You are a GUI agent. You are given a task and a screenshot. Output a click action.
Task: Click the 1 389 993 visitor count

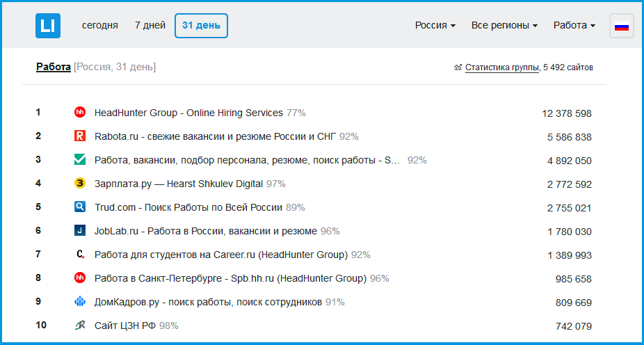point(570,256)
